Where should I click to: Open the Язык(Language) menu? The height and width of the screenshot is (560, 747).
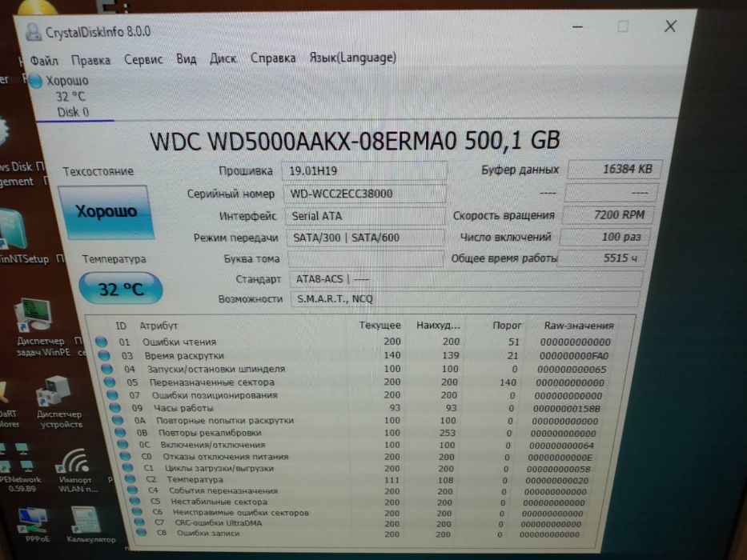[x=352, y=58]
